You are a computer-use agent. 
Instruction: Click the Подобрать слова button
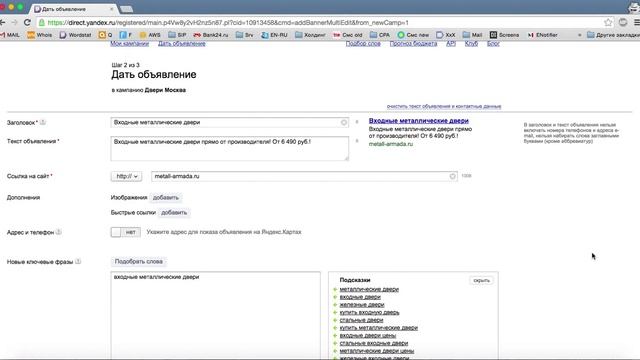[x=139, y=262]
